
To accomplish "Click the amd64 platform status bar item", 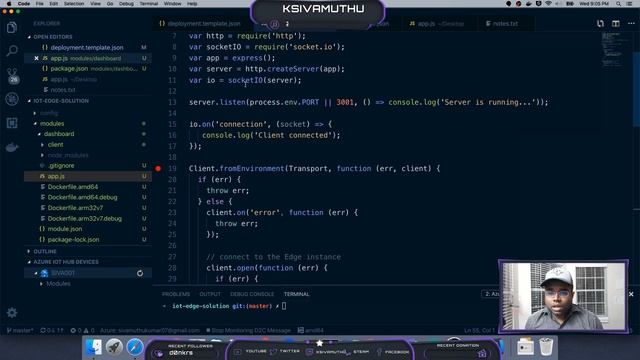I will click(310, 330).
